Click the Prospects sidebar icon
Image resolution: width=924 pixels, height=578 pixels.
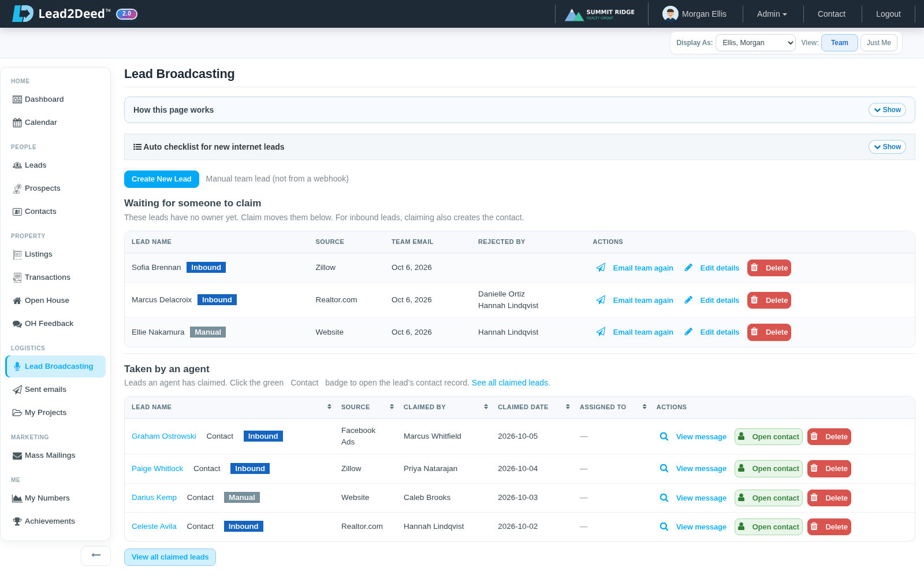pyautogui.click(x=17, y=188)
